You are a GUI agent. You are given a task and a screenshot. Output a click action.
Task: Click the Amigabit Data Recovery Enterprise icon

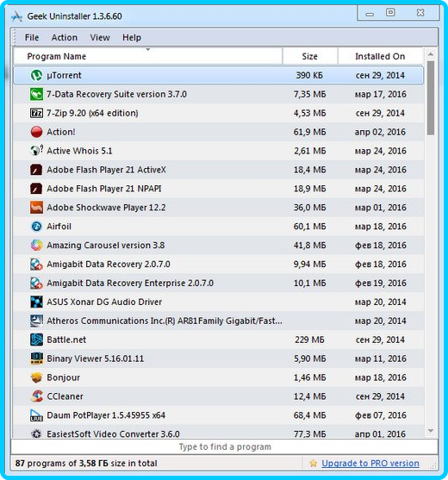36,284
